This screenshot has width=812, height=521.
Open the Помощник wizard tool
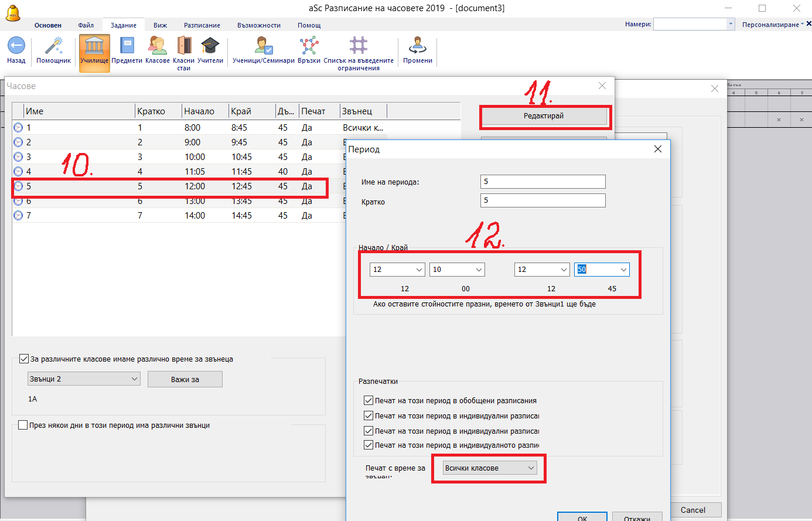[x=53, y=46]
